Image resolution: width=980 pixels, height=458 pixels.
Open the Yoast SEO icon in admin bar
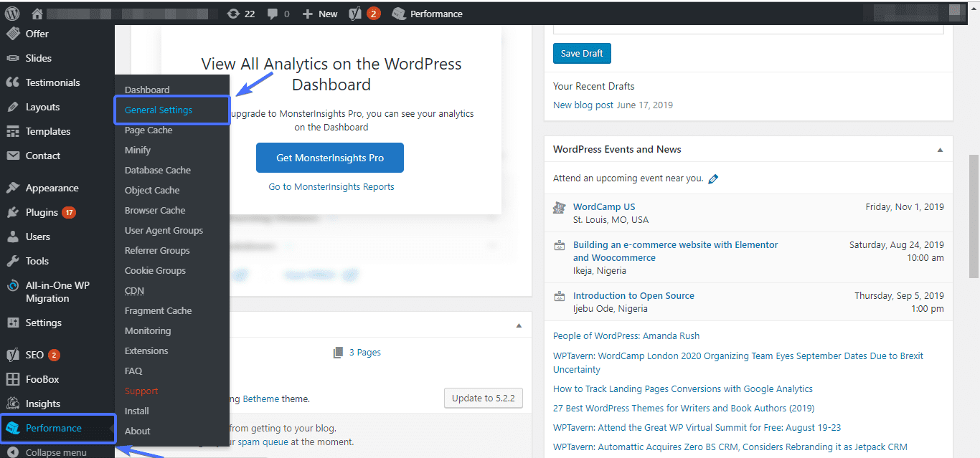tap(354, 14)
